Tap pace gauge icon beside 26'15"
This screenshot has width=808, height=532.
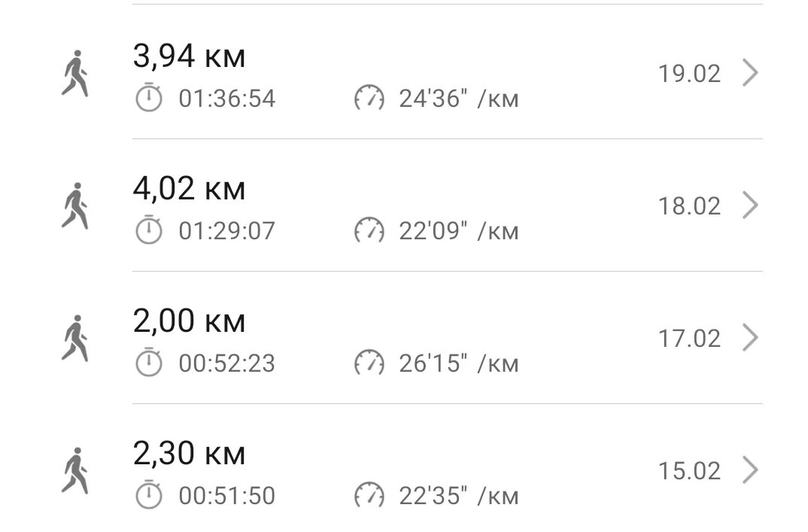[x=369, y=363]
